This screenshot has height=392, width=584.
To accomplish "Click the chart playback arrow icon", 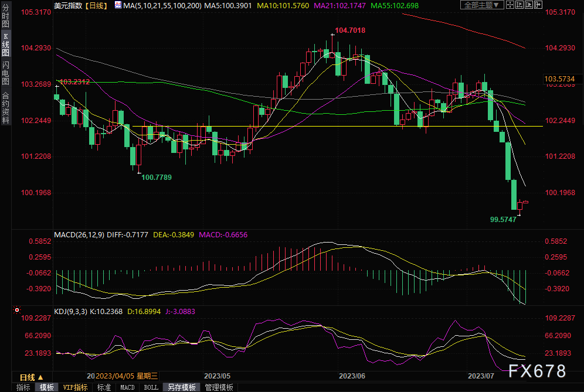I will pyautogui.click(x=528, y=5).
